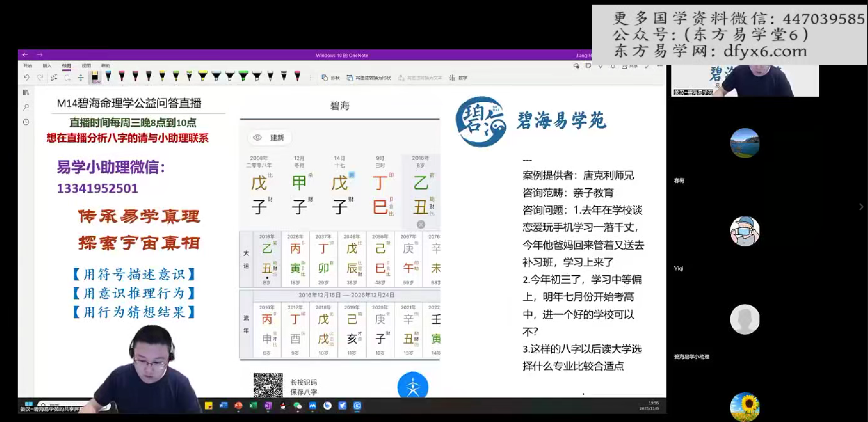Screen dimensions: 868x422
Task: Show the notebook navigation pane icon
Action: (26, 92)
